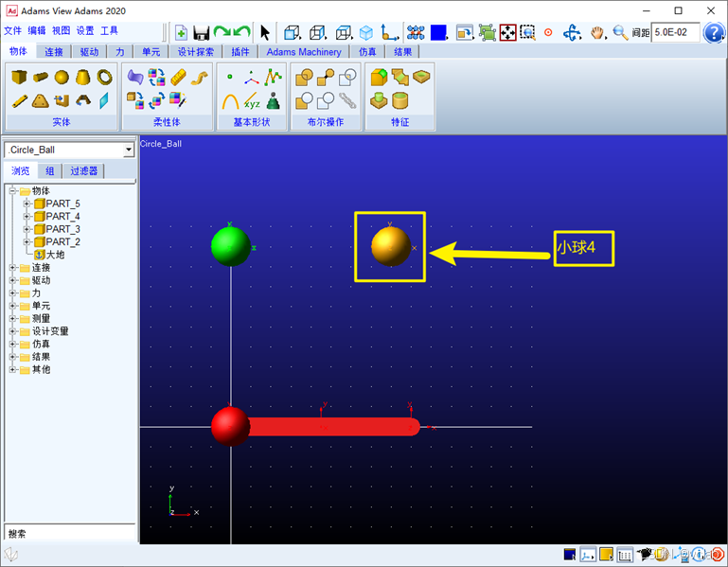
Task: Open the 文件 menu
Action: 12,30
